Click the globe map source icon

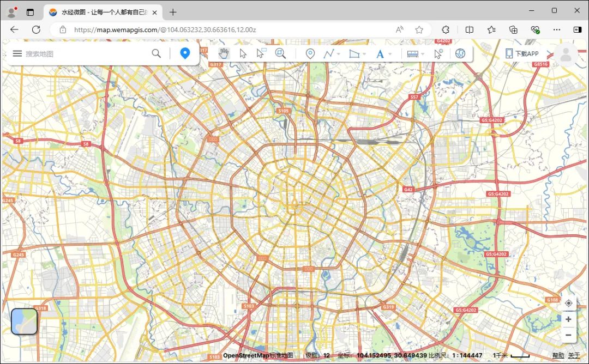(x=460, y=53)
